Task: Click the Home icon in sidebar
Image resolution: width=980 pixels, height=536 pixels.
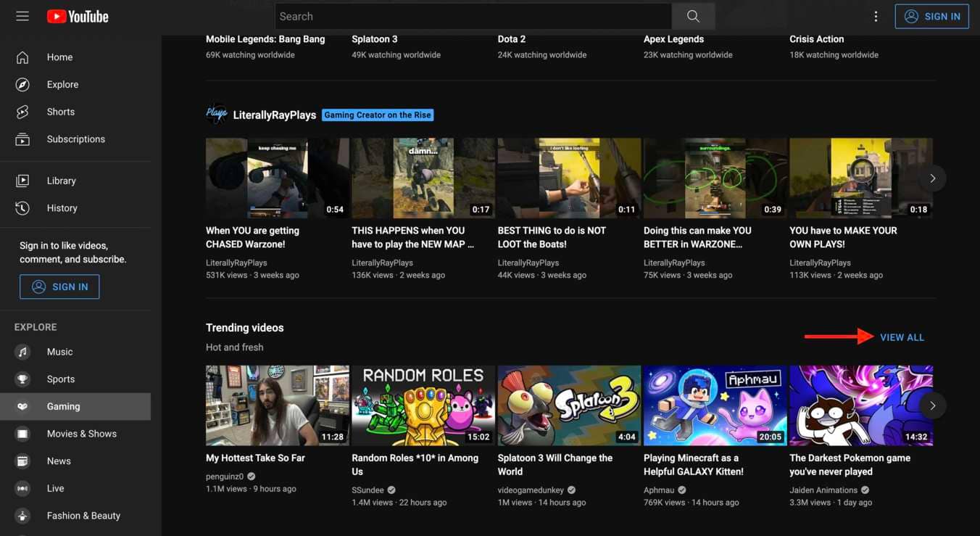Action: coord(22,57)
